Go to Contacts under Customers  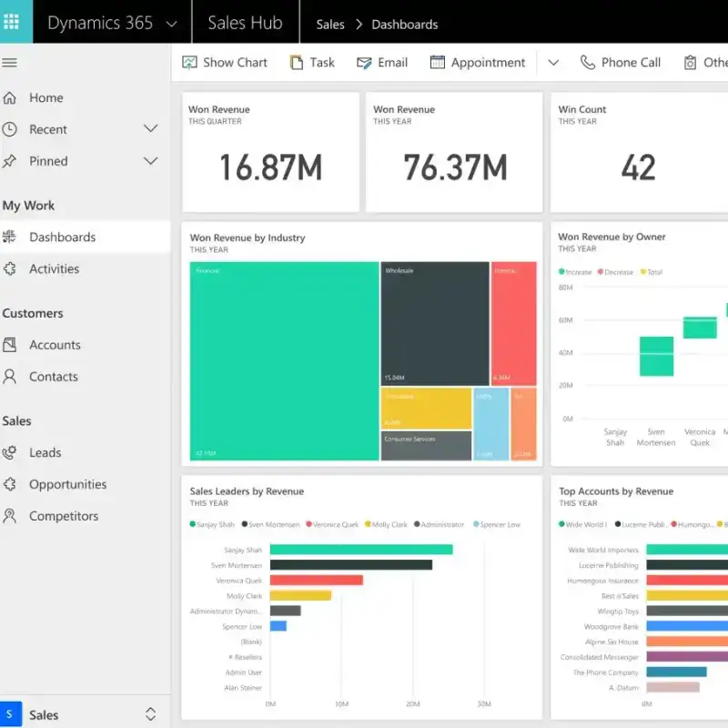tap(85, 377)
